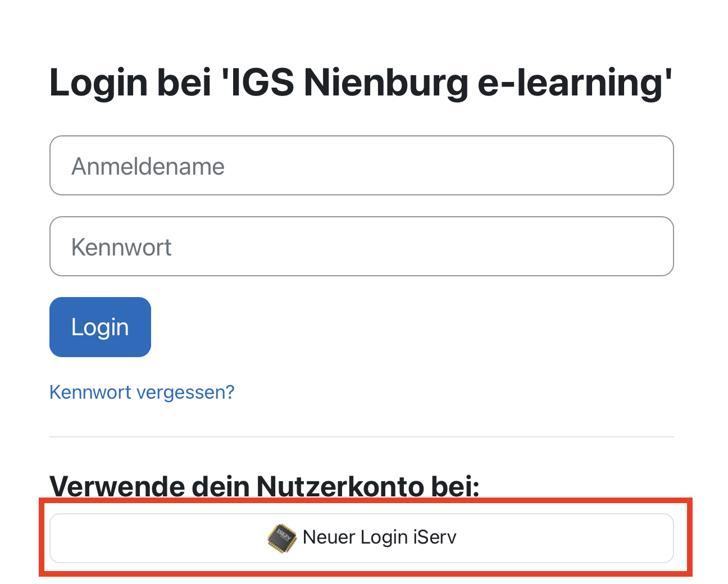The image size is (728, 584).
Task: Sign in using the iServ account button
Action: click(x=361, y=538)
